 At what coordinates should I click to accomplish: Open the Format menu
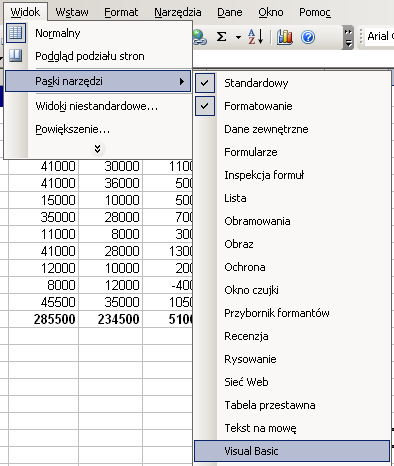click(121, 12)
